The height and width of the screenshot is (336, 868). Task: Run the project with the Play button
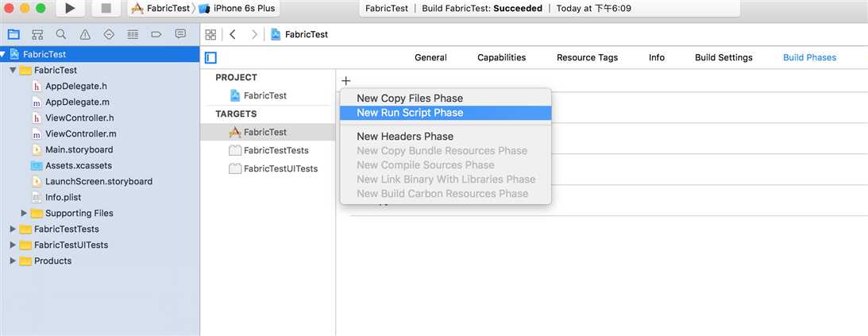coord(70,8)
